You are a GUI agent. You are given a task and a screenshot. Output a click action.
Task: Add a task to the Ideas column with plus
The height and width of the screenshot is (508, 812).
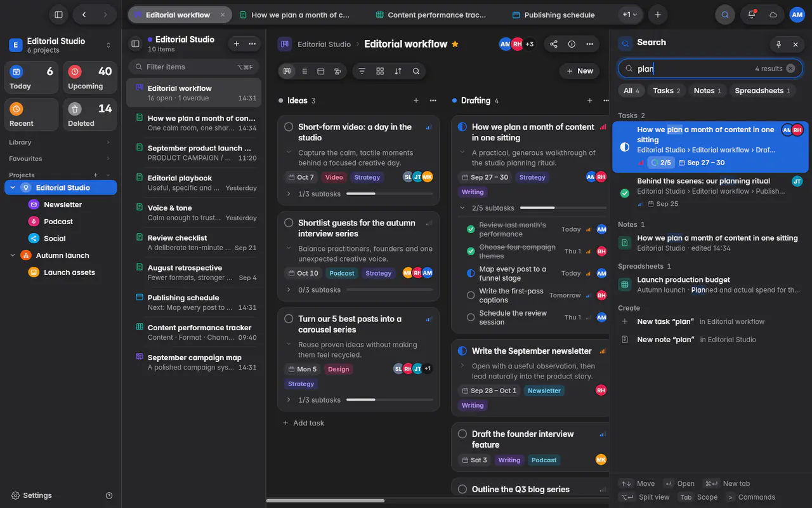point(416,100)
